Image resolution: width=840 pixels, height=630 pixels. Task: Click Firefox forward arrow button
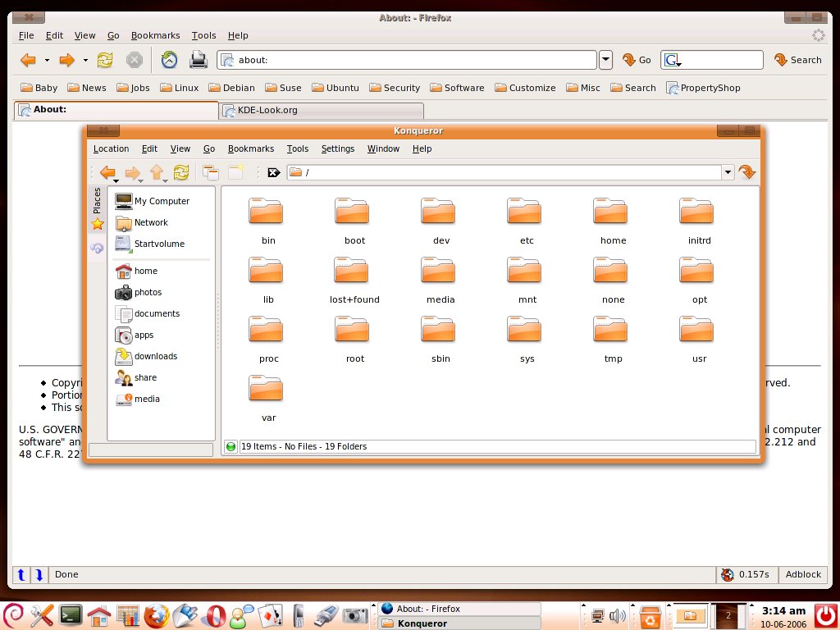click(x=66, y=60)
